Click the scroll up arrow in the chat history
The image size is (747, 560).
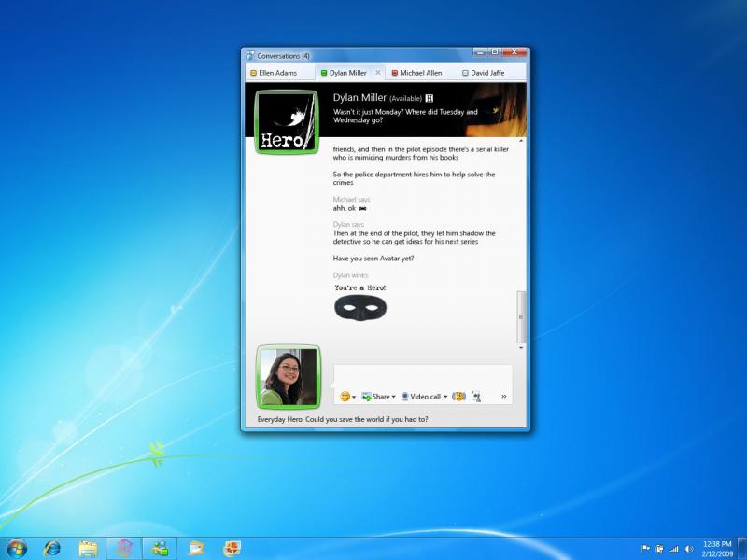click(521, 141)
